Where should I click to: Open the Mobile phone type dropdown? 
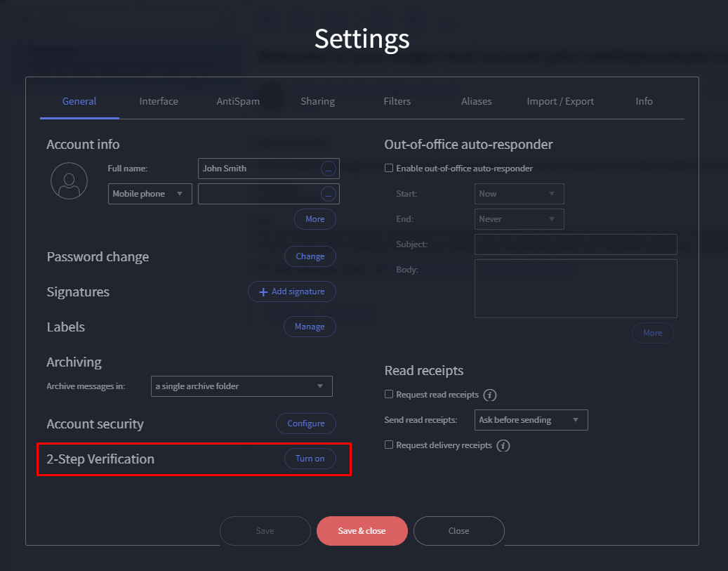pos(150,194)
